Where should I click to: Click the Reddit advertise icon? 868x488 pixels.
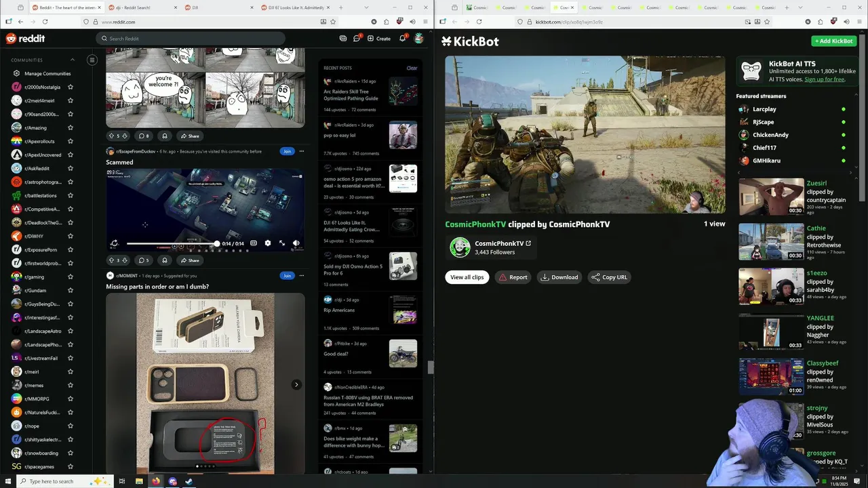point(343,39)
